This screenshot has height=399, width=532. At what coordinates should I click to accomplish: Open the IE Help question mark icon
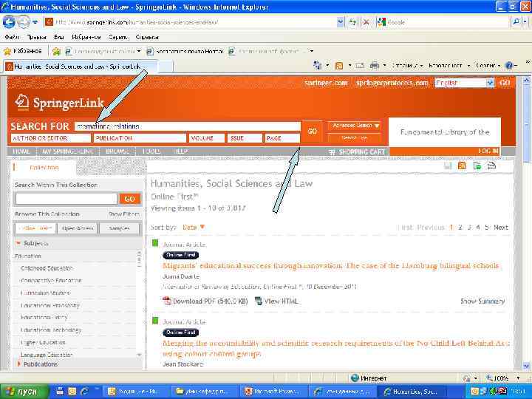pyautogui.click(x=509, y=66)
